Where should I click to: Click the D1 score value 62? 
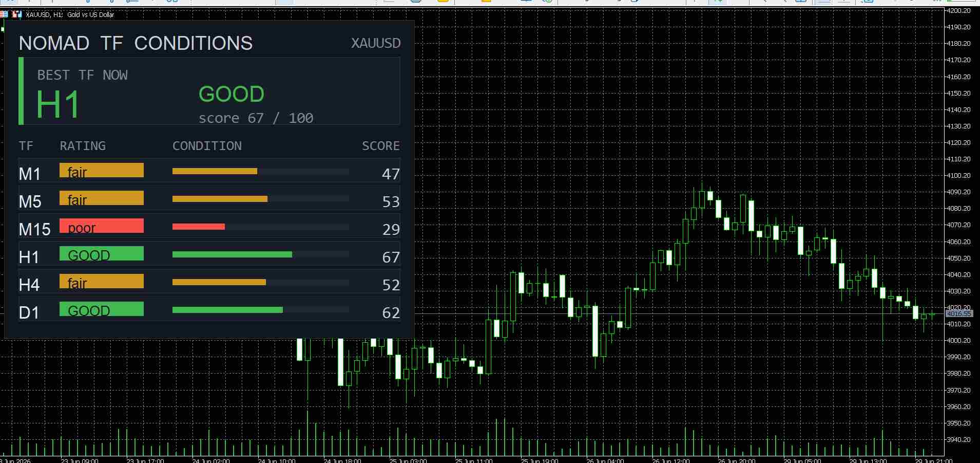[391, 313]
